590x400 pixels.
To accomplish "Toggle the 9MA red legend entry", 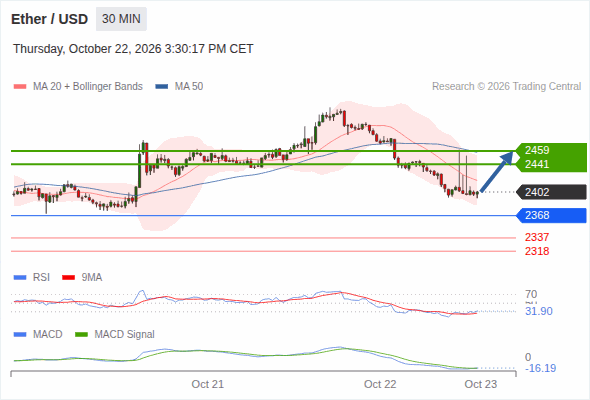I will pyautogui.click(x=82, y=277).
